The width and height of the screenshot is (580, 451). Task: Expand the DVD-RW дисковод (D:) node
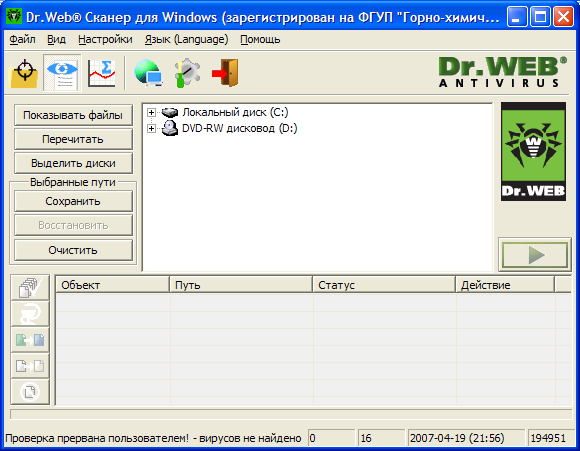pos(151,128)
